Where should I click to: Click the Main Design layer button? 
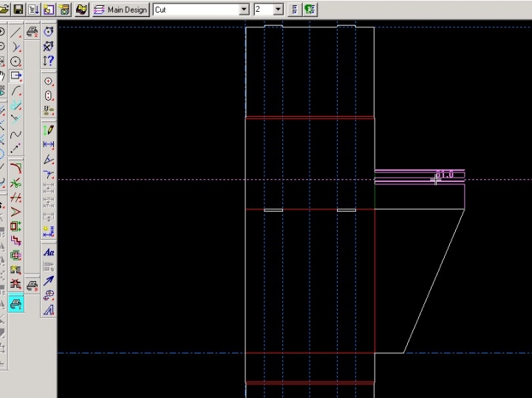(120, 10)
